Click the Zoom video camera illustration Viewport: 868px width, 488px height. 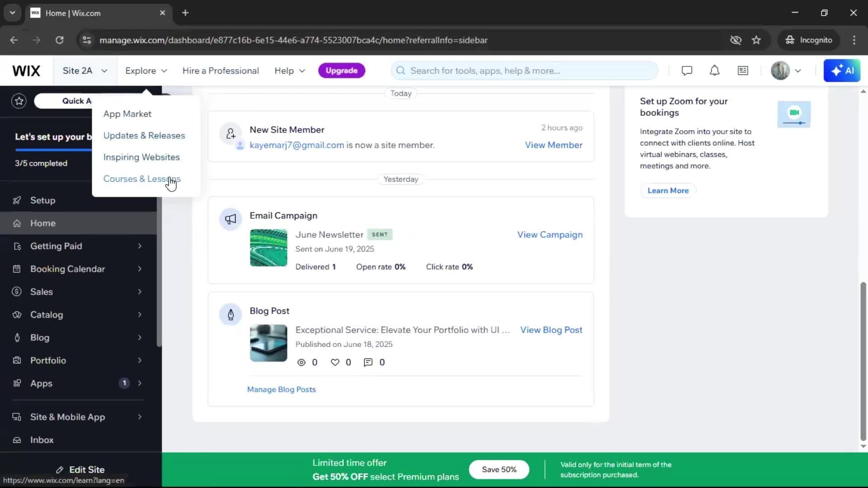click(794, 114)
